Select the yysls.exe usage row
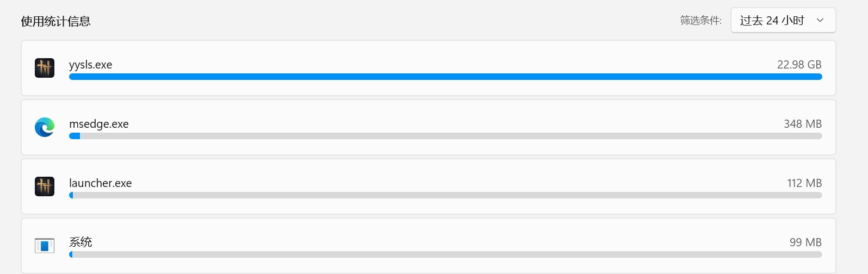The width and height of the screenshot is (868, 274). point(429,68)
